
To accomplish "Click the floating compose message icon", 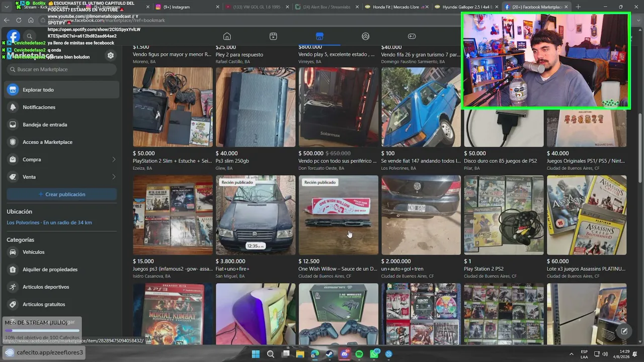I will click(624, 331).
